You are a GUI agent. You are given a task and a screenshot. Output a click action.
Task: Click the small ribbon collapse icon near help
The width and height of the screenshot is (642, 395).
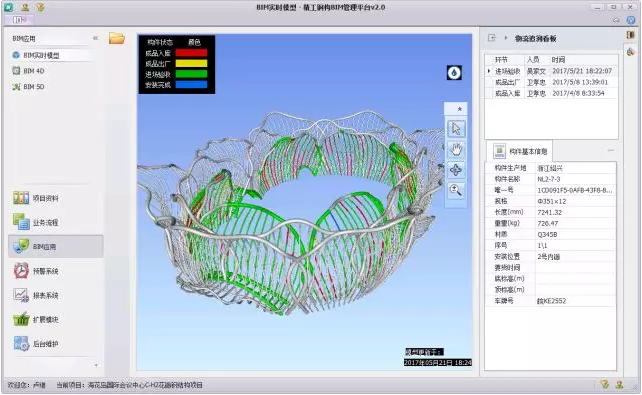click(x=616, y=20)
